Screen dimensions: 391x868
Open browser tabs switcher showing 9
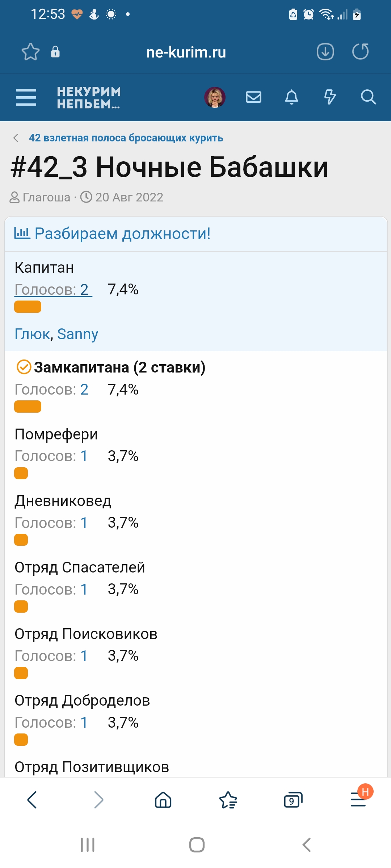pyautogui.click(x=293, y=800)
